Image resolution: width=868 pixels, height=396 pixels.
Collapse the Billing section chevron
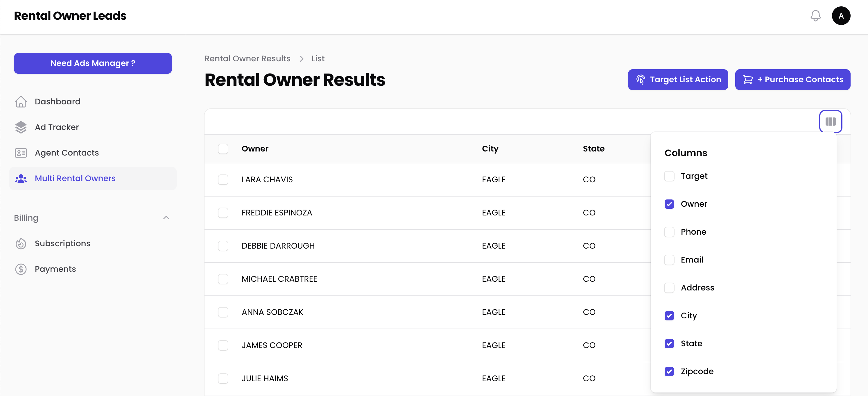166,218
